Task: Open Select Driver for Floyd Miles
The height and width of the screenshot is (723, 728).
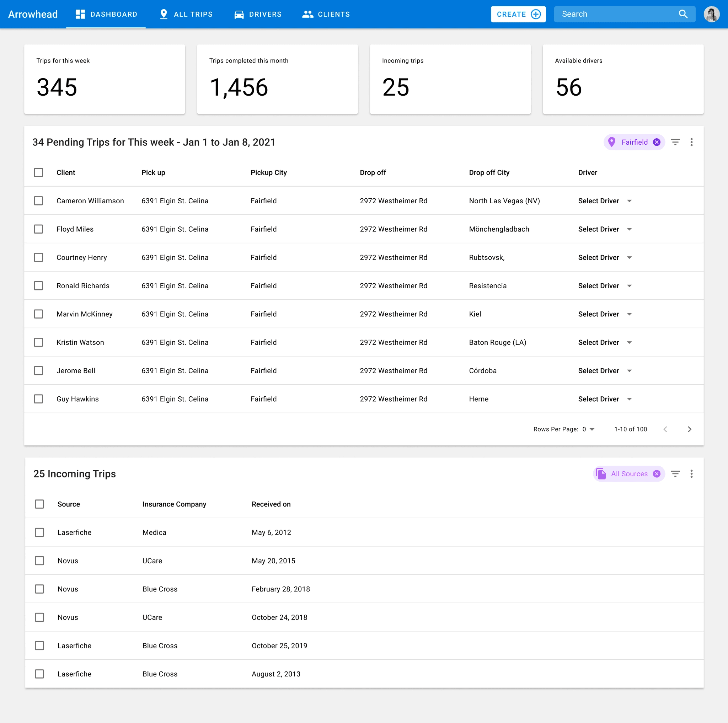Action: (x=605, y=229)
